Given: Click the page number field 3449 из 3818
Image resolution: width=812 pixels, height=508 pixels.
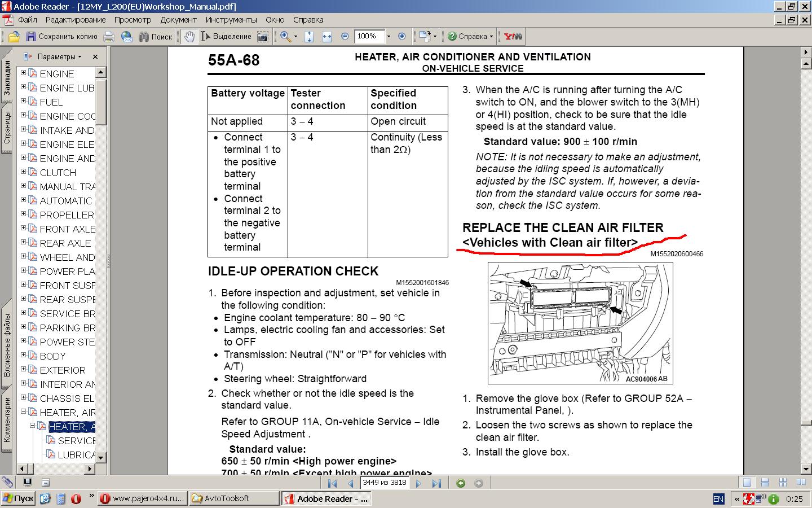Looking at the screenshot, I should click(x=384, y=483).
